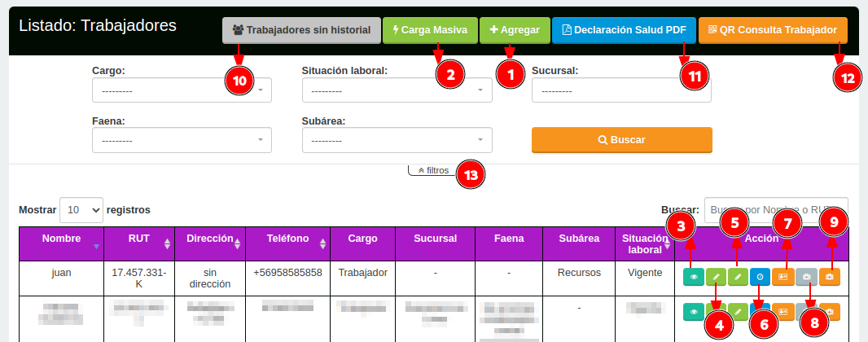Viewport: 868px width, 342px height.
Task: Click first green pencil icon in juan's row
Action: point(716,277)
